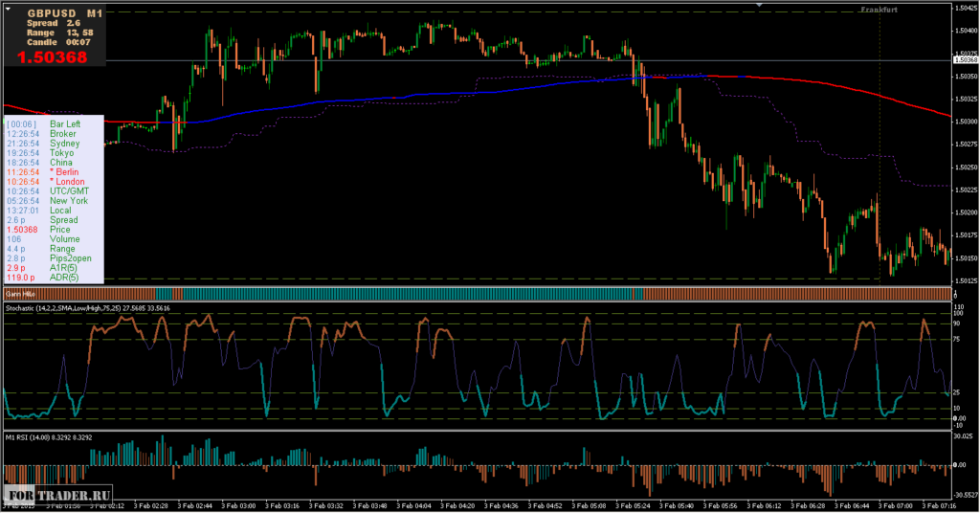
Task: Click the chart shift triangle marker at top
Action: (760, 6)
